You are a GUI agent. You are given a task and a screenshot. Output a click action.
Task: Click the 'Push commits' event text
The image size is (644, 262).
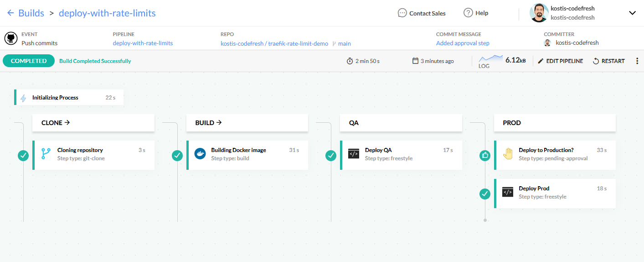pos(40,43)
